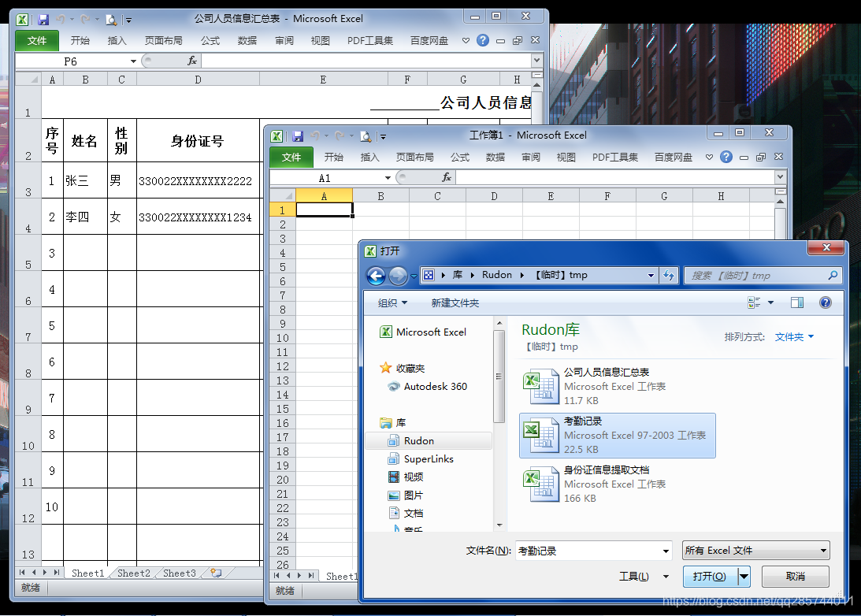Viewport: 861px width, 616px height.
Task: Click fx insert function in 公司人员信息汇总表 window
Action: click(x=192, y=61)
